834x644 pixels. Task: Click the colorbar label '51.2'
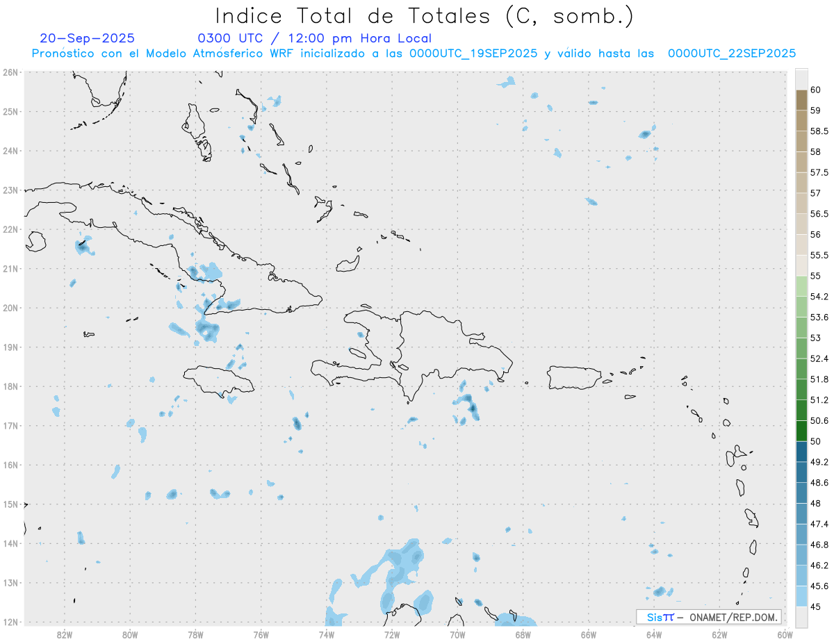(x=819, y=399)
